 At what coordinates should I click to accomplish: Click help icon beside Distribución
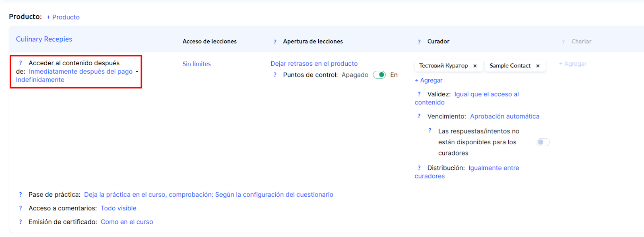[419, 168]
